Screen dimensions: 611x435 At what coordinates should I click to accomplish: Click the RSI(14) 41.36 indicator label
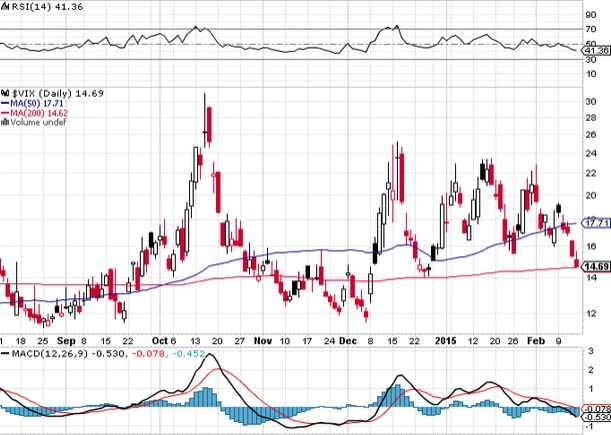tap(47, 7)
